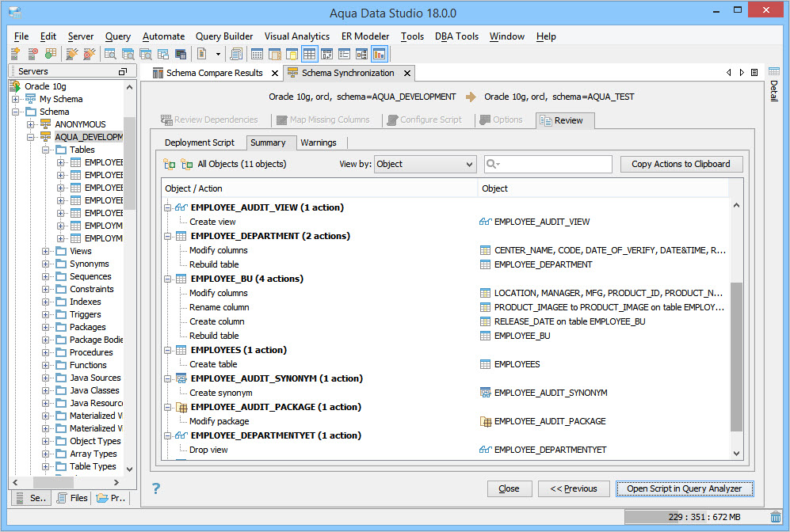Click the show tab list icon
This screenshot has height=532, width=790.
(754, 73)
